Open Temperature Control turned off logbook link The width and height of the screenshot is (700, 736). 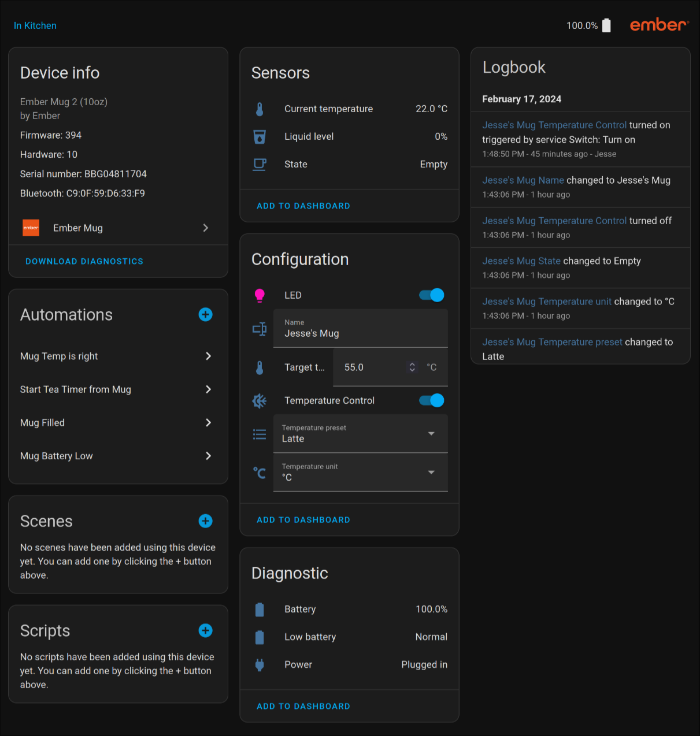[554, 221]
